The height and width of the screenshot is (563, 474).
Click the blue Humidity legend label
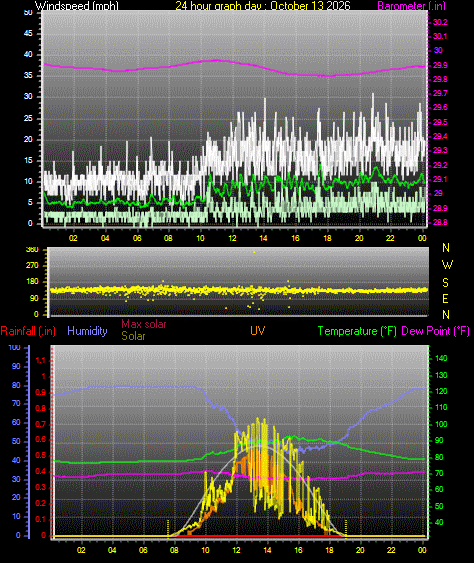87,331
